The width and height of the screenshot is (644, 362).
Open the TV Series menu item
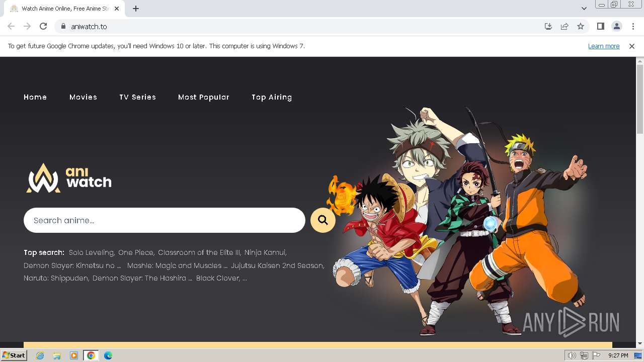(137, 97)
